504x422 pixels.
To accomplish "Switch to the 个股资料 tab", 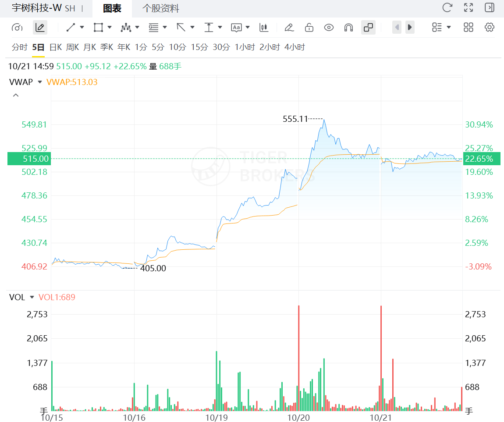I will tap(161, 8).
